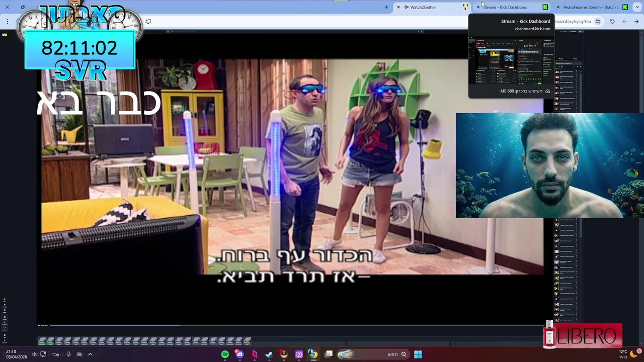Open Google Chrome taskbar icon
This screenshot has height=362, width=644.
(x=313, y=354)
